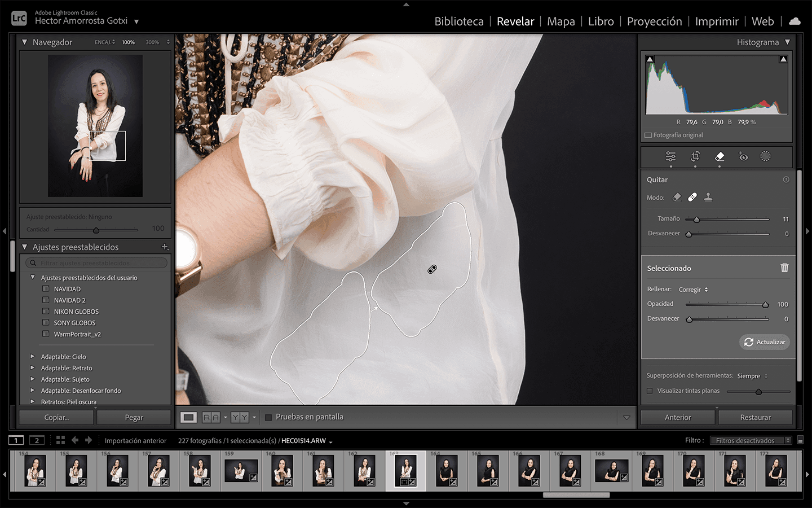Click the cloud sync icon
The image size is (812, 508).
(795, 21)
